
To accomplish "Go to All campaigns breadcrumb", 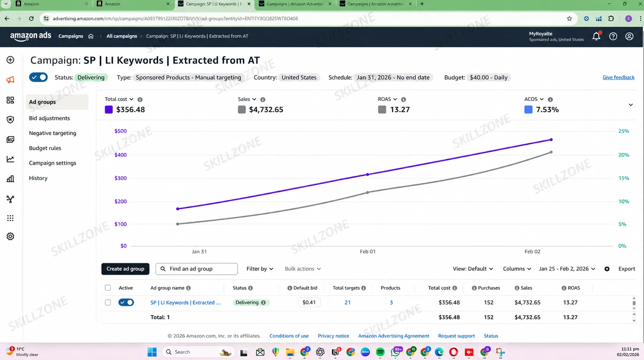I will click(x=122, y=36).
